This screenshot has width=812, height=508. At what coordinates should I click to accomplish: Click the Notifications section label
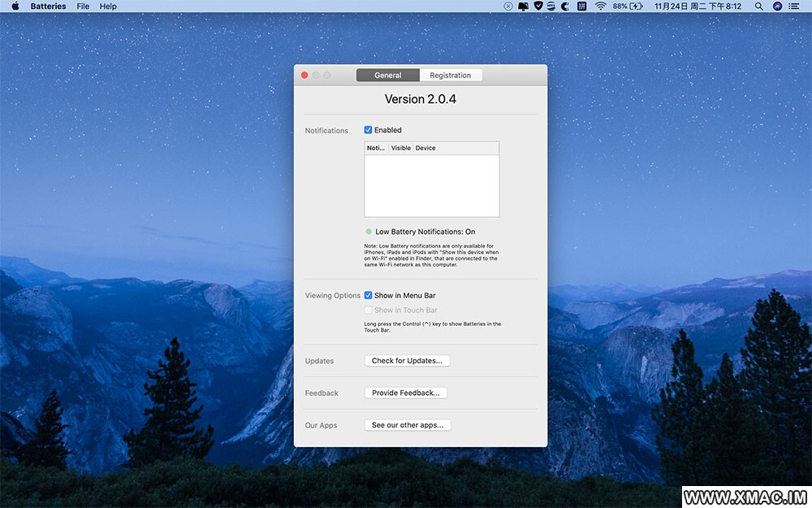[326, 131]
